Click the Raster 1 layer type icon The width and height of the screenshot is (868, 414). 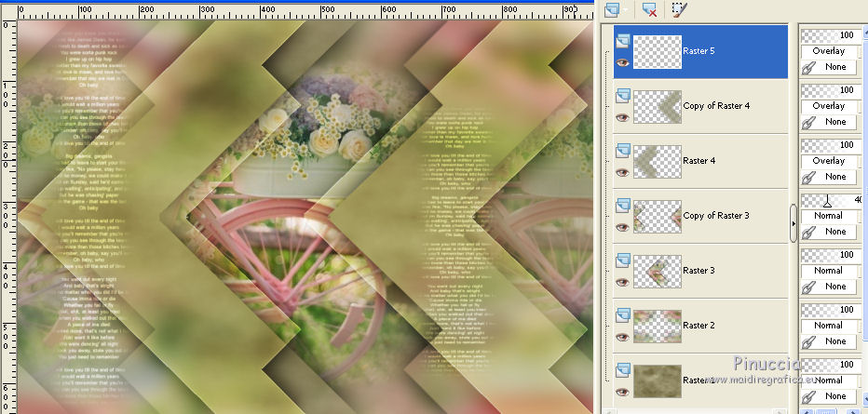tap(623, 368)
